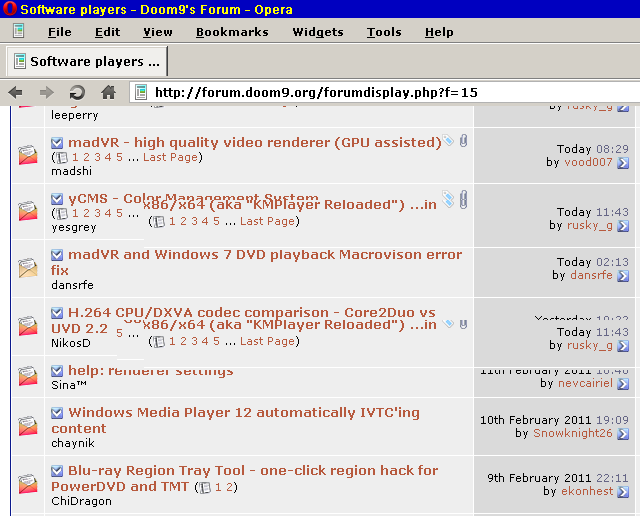Click the Opera back arrow button
The width and height of the screenshot is (640, 516).
pyautogui.click(x=16, y=92)
